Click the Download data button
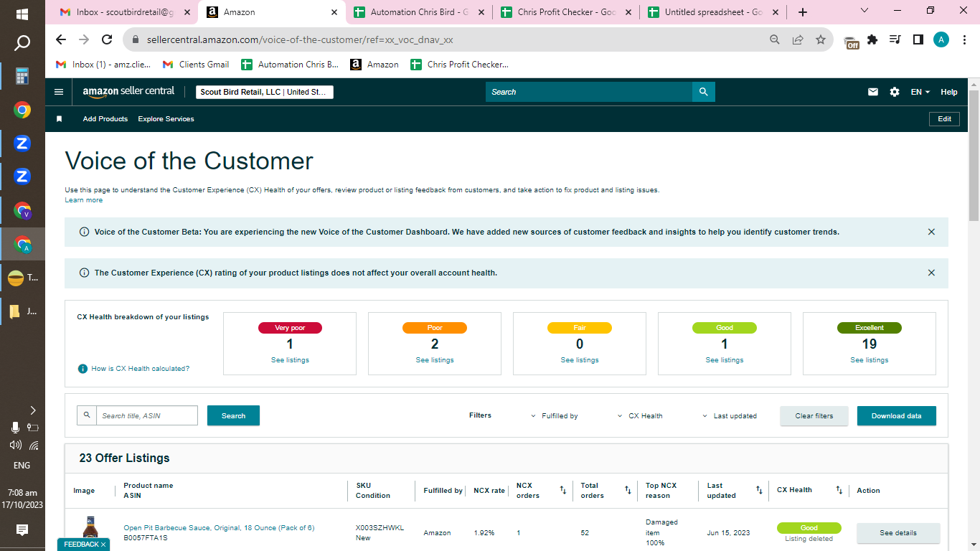This screenshot has width=980, height=551. point(897,416)
